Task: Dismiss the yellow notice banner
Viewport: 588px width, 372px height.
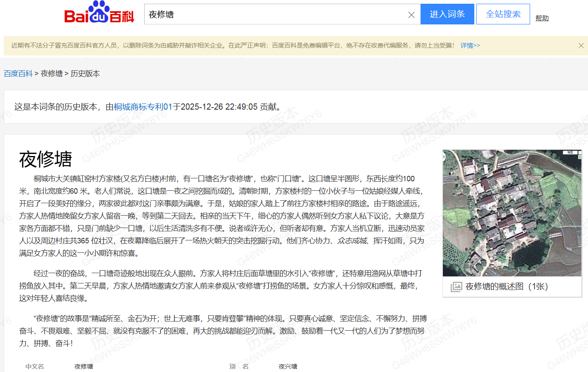Action: pos(581,46)
